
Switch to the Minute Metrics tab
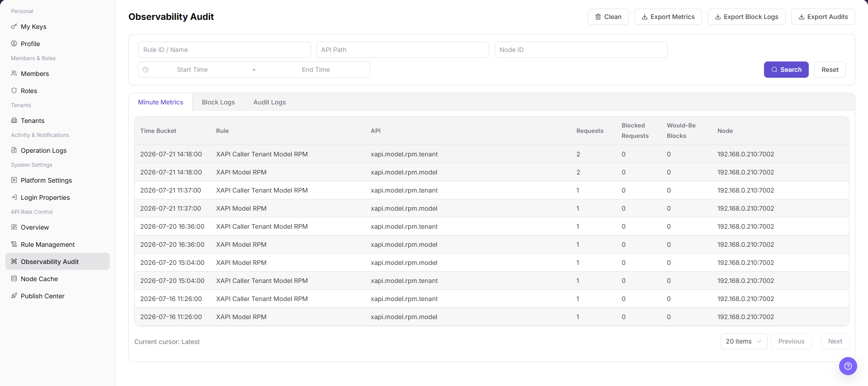point(160,102)
